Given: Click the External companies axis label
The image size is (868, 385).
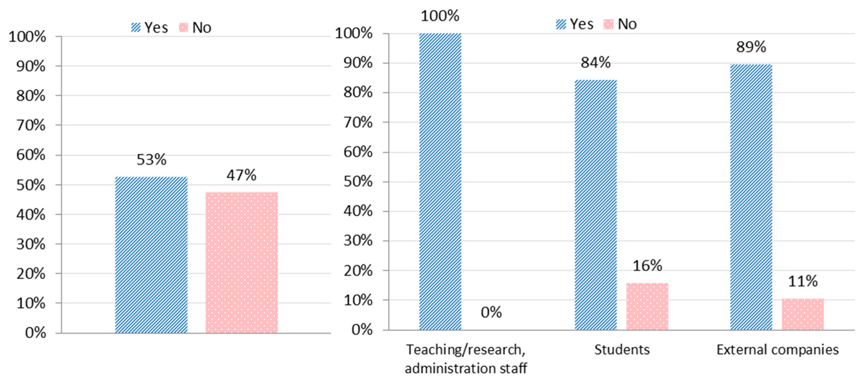Looking at the screenshot, I should click(x=777, y=350).
